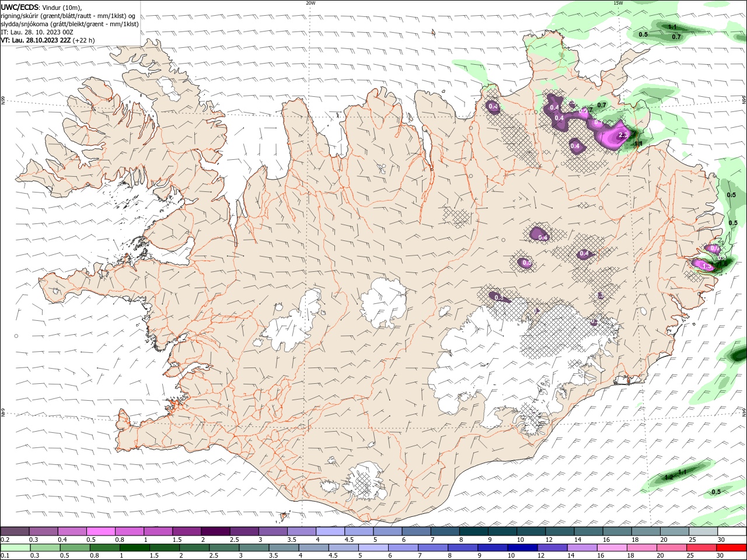This screenshot has height=560, width=747.
Task: Select the 'rigning/skúrir' legend description line
Action: [x=67, y=16]
